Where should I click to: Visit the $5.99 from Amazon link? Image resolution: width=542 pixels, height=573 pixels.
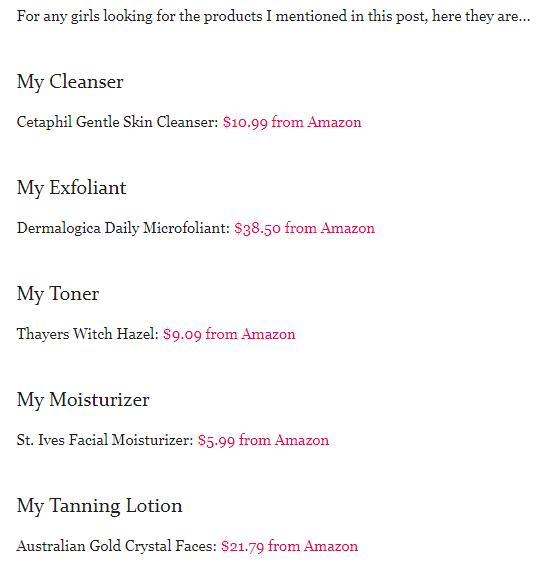pos(264,440)
